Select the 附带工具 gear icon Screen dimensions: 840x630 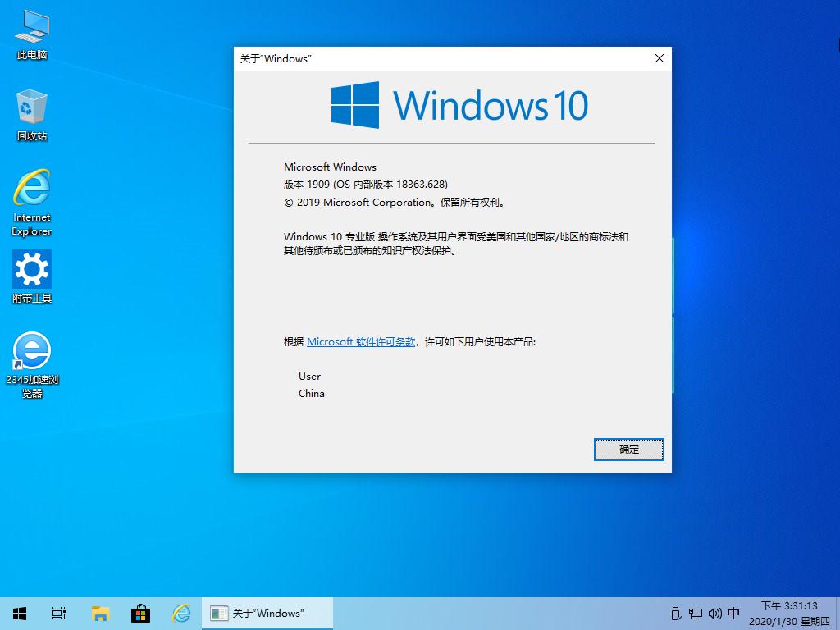point(32,277)
